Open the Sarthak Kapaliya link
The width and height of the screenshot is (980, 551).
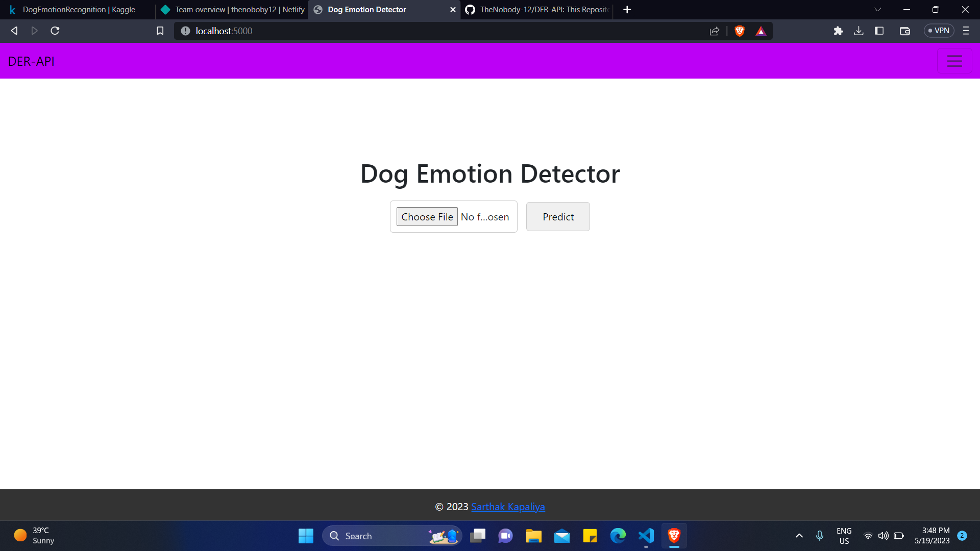point(508,507)
